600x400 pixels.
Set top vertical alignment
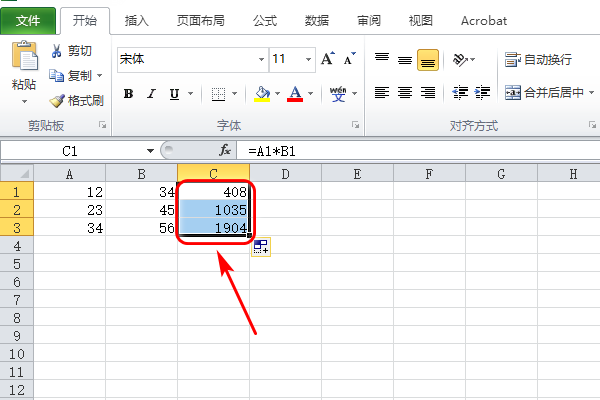pos(382,59)
